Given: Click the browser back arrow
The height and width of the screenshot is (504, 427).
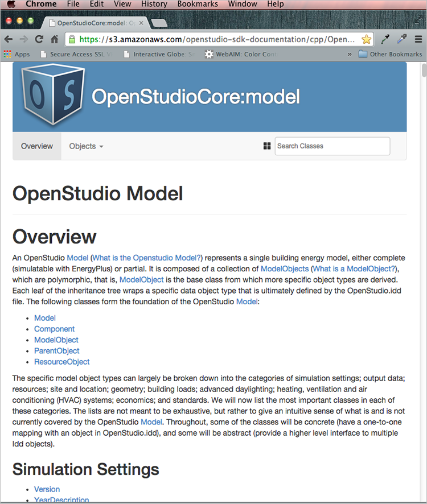Looking at the screenshot, I should (9, 39).
